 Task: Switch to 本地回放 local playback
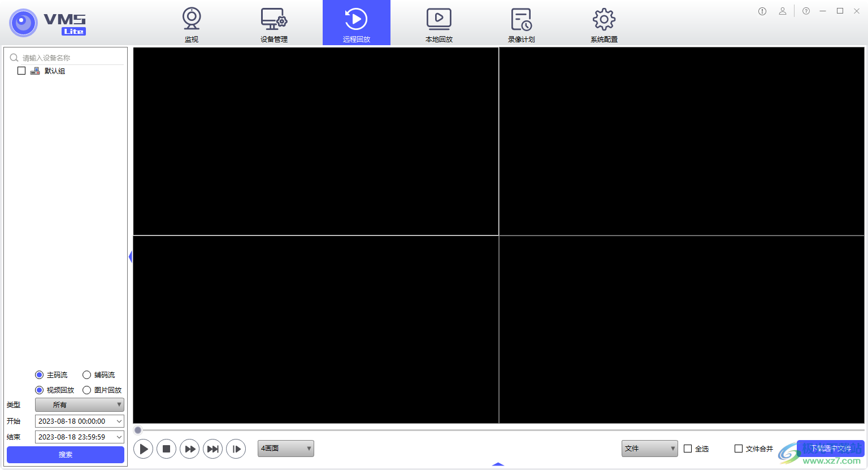click(439, 24)
